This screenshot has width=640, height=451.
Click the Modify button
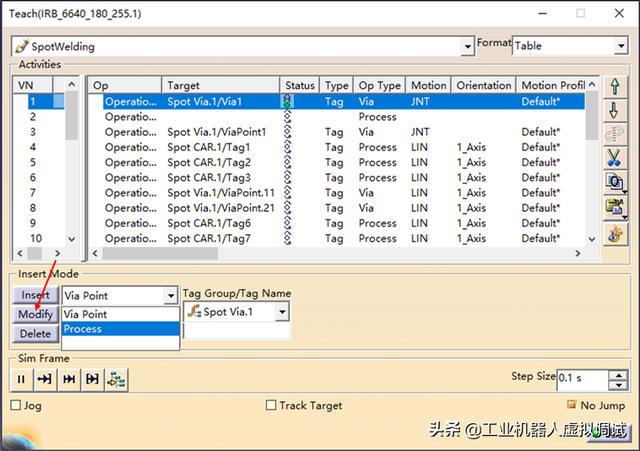(x=36, y=314)
